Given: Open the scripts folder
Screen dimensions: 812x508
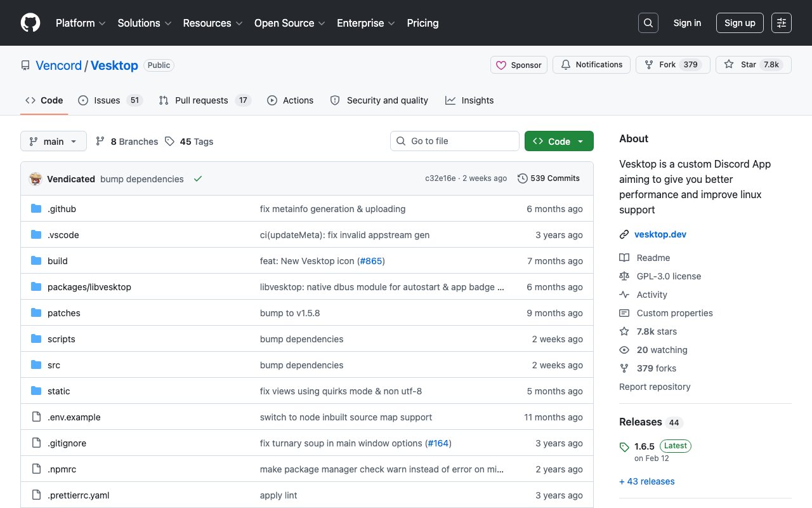Looking at the screenshot, I should 62,339.
